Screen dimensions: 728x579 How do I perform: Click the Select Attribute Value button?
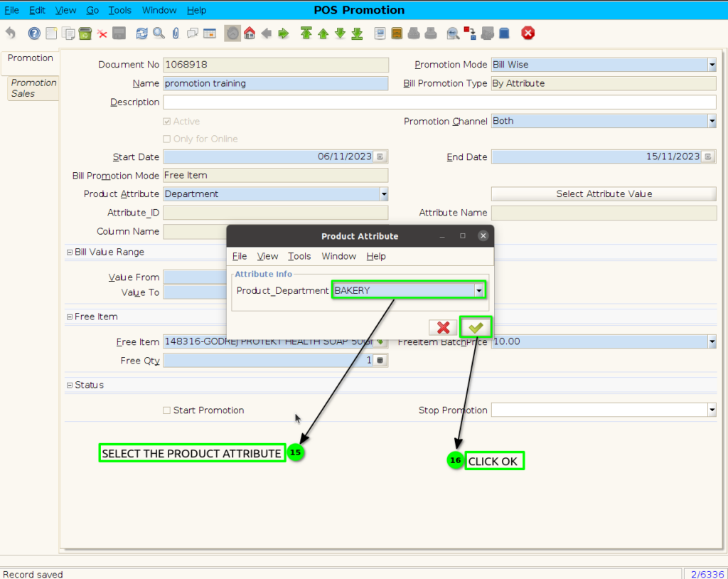click(x=604, y=193)
